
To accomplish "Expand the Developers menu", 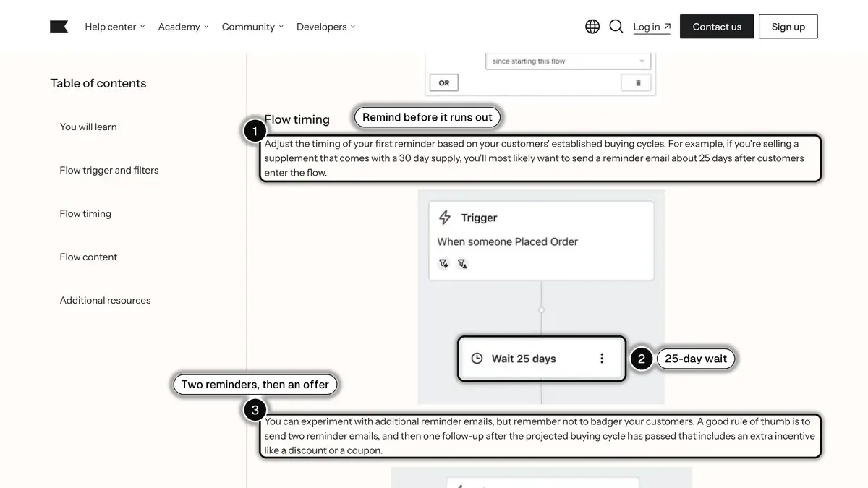I will 326,27.
